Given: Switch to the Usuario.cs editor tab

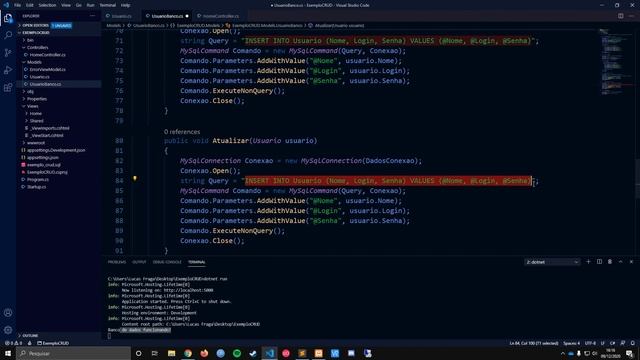Looking at the screenshot, I should coord(122,16).
